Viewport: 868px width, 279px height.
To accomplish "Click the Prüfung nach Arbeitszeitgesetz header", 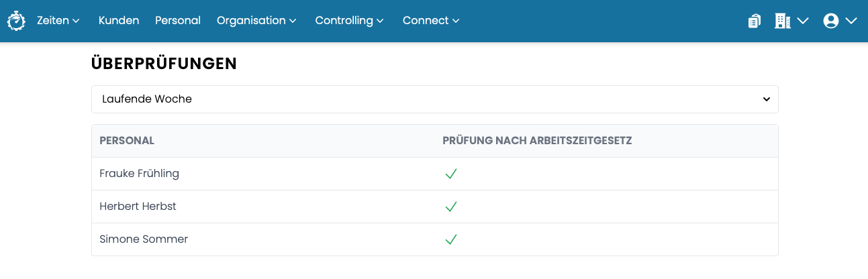I will click(537, 141).
